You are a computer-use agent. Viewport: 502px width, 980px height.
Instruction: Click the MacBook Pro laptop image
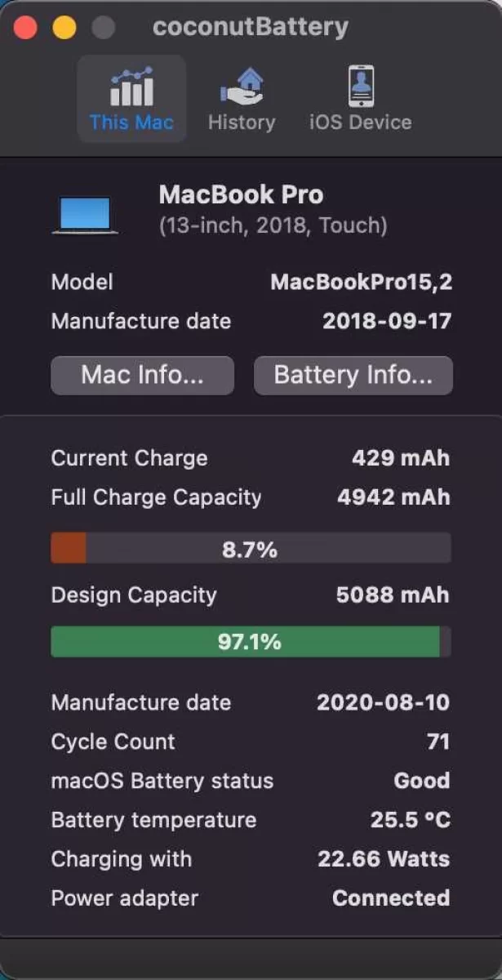tap(85, 214)
